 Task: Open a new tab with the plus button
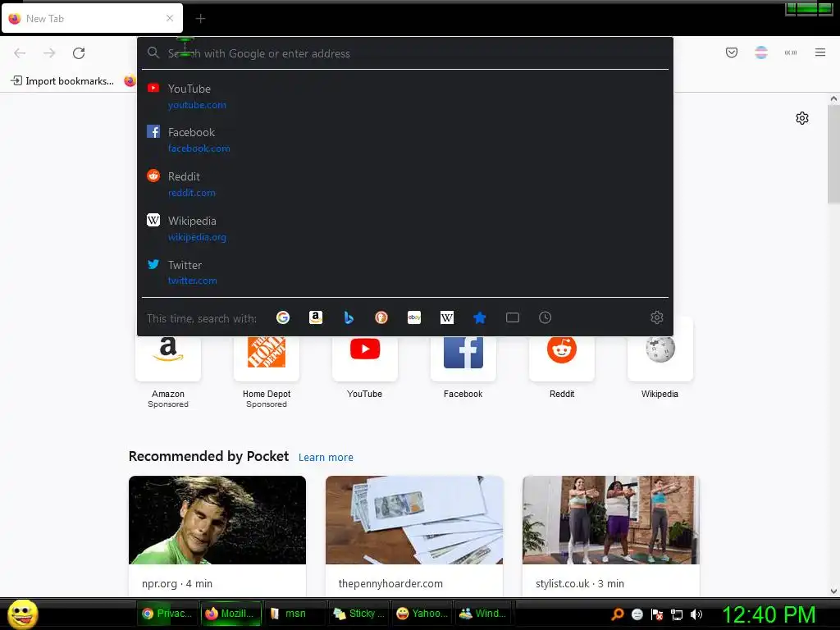point(200,19)
